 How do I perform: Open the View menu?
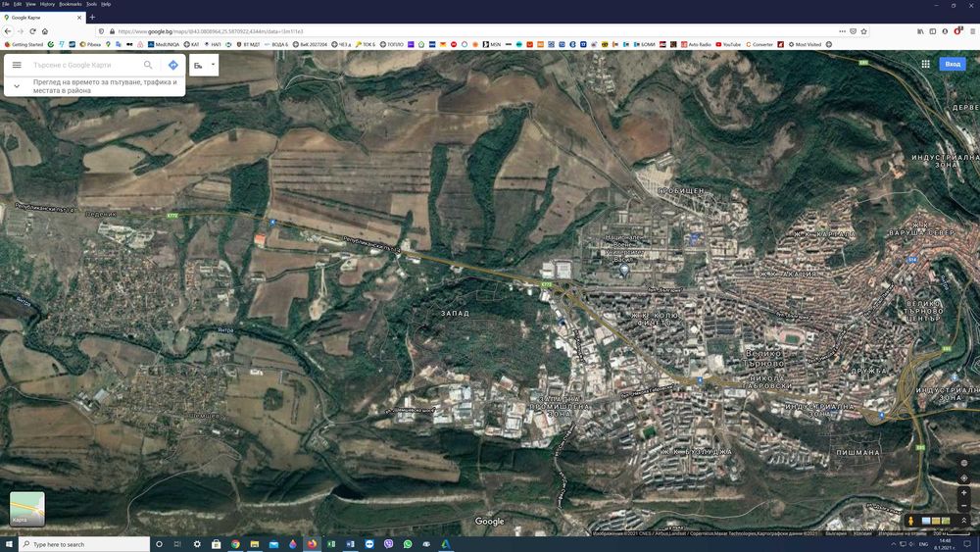pyautogui.click(x=30, y=4)
